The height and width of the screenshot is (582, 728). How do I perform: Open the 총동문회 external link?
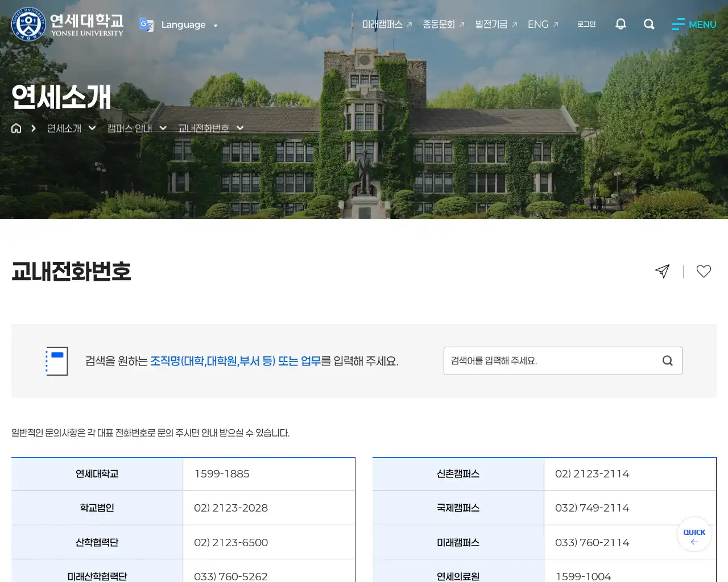(x=444, y=24)
